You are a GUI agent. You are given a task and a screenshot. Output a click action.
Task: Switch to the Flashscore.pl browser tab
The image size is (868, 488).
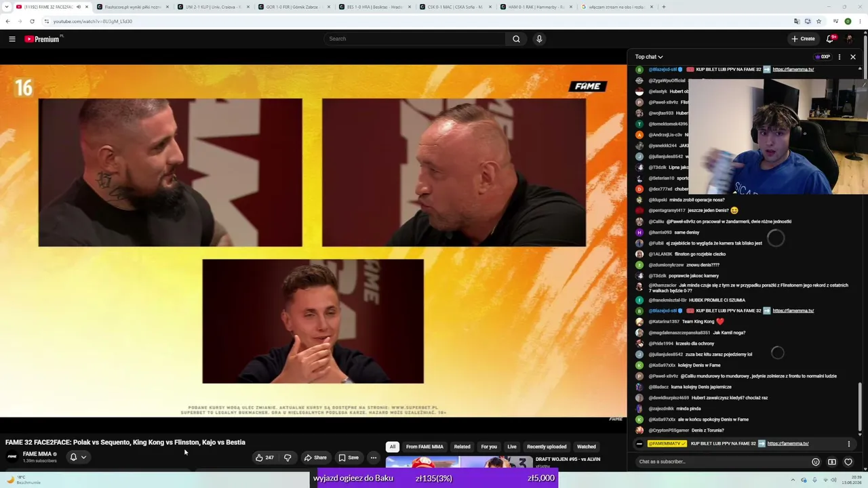[x=133, y=7]
